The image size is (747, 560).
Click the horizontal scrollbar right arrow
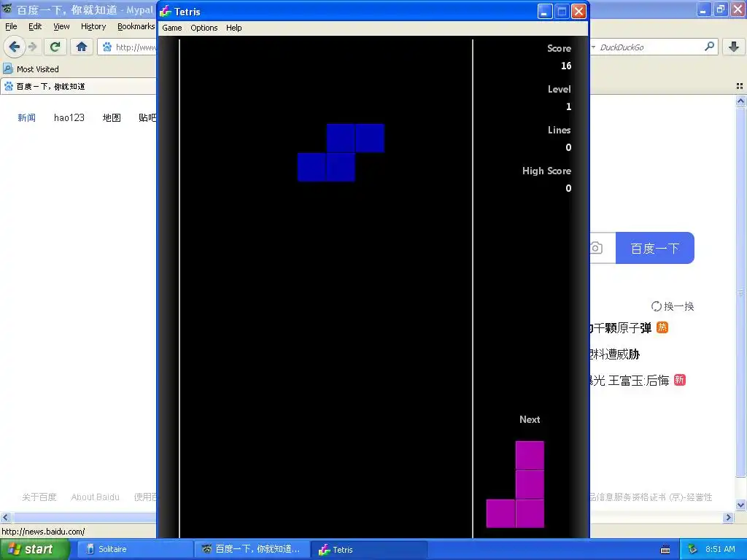[x=729, y=517]
